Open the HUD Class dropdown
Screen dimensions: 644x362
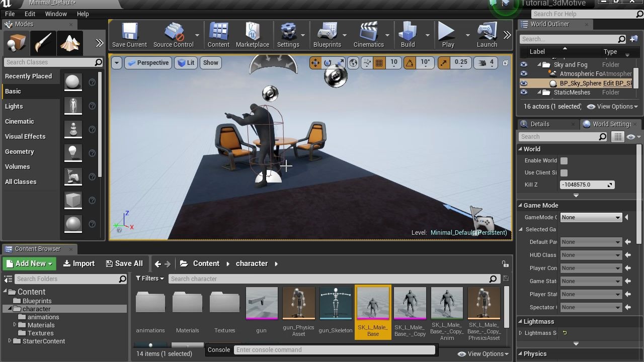pos(591,255)
